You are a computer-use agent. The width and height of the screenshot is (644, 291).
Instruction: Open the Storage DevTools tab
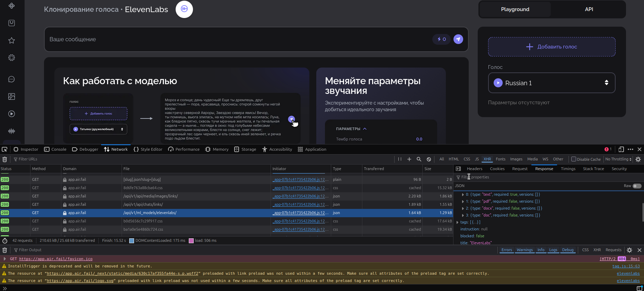click(x=245, y=149)
